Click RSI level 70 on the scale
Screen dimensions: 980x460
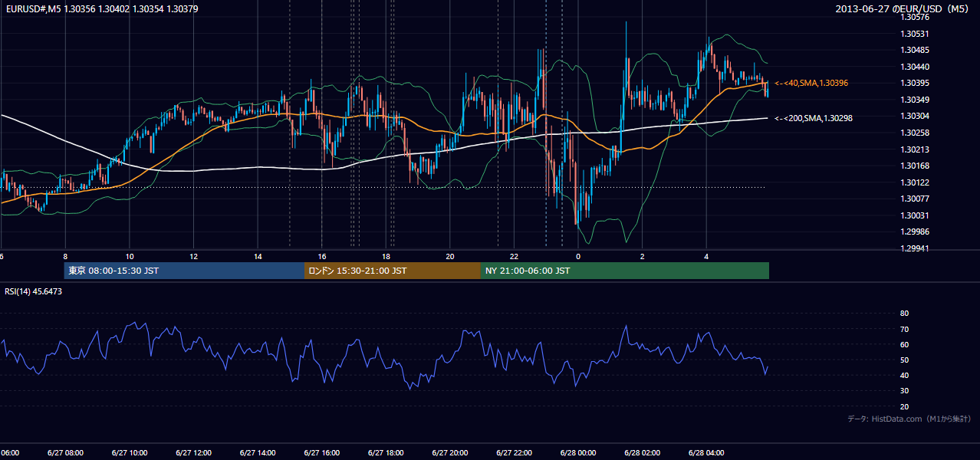click(x=904, y=329)
